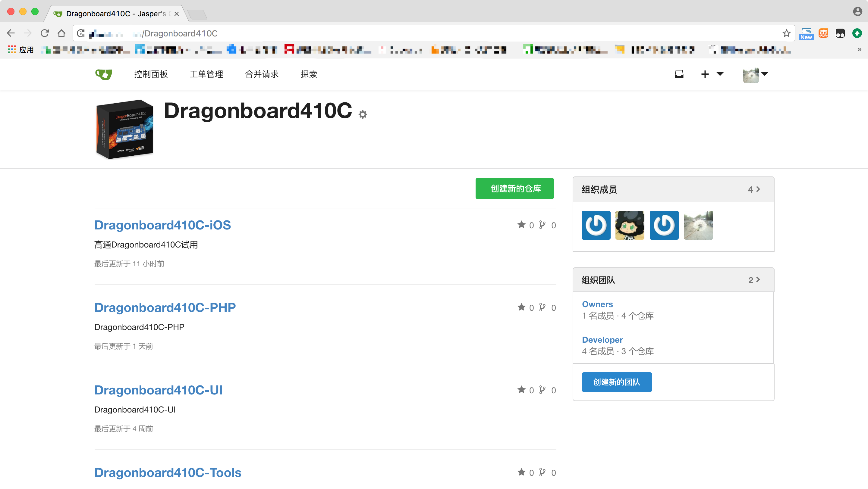
Task: Open the dandelion photo member avatar
Action: pyautogui.click(x=699, y=225)
